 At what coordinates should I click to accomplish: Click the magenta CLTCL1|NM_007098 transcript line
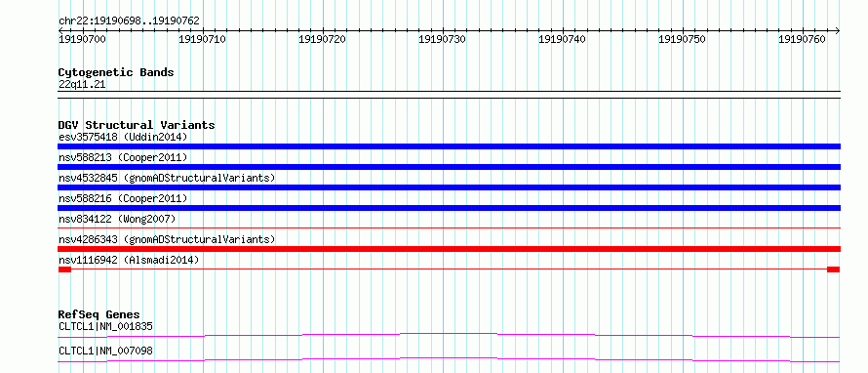click(449, 359)
